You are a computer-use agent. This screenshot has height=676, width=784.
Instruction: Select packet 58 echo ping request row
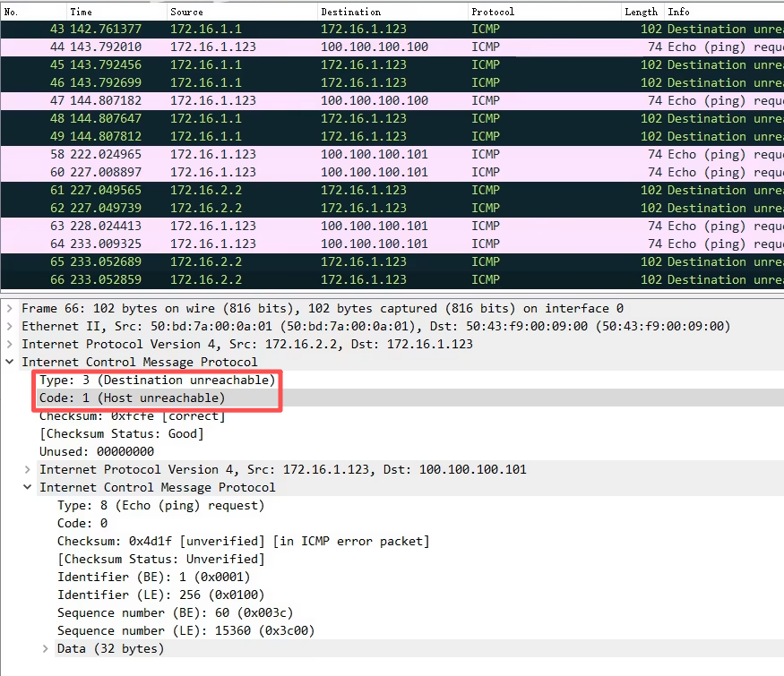pyautogui.click(x=358, y=154)
